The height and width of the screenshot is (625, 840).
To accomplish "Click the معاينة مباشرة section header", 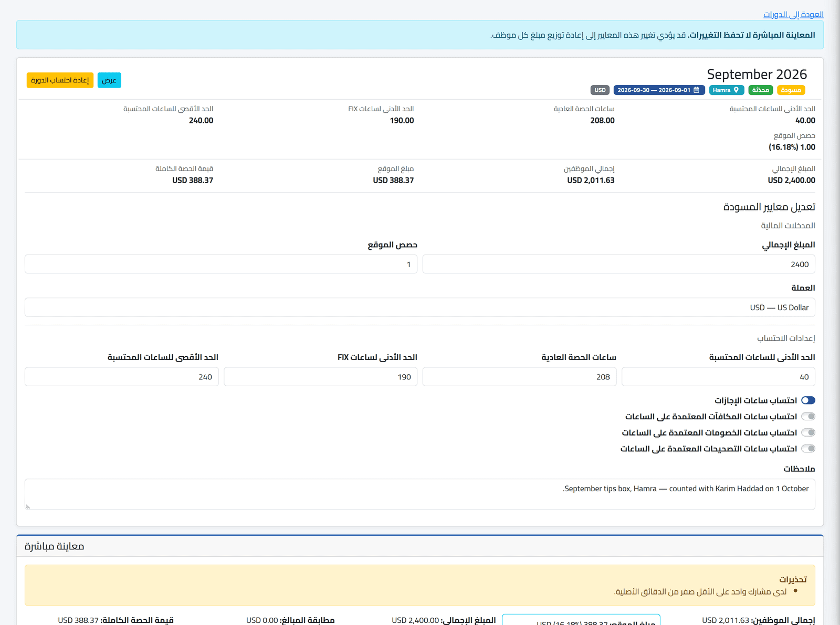I will click(54, 546).
